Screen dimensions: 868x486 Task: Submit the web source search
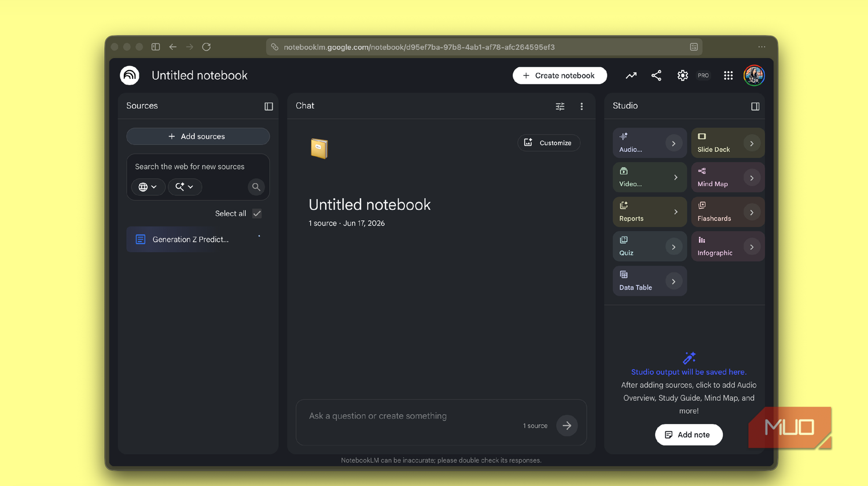(256, 187)
